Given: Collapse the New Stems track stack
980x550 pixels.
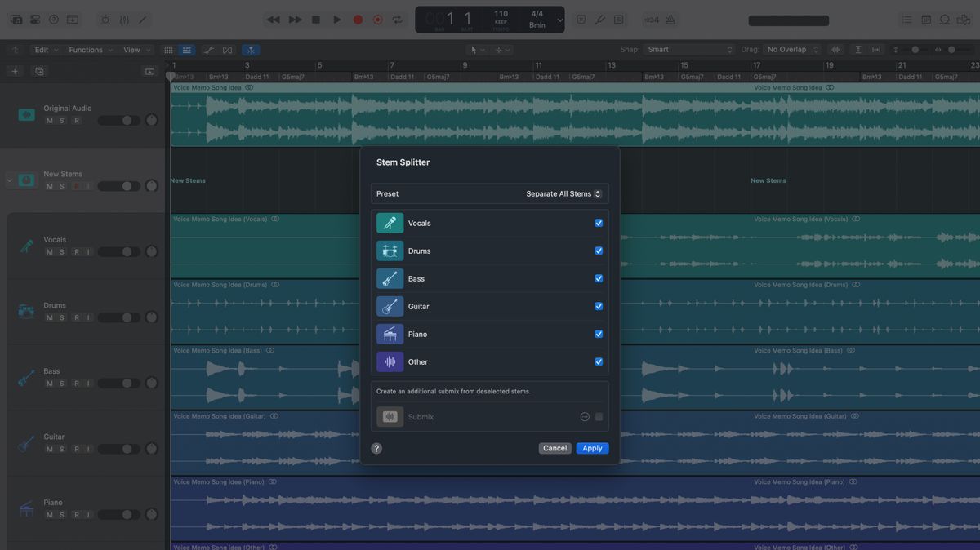Looking at the screenshot, I should [9, 180].
